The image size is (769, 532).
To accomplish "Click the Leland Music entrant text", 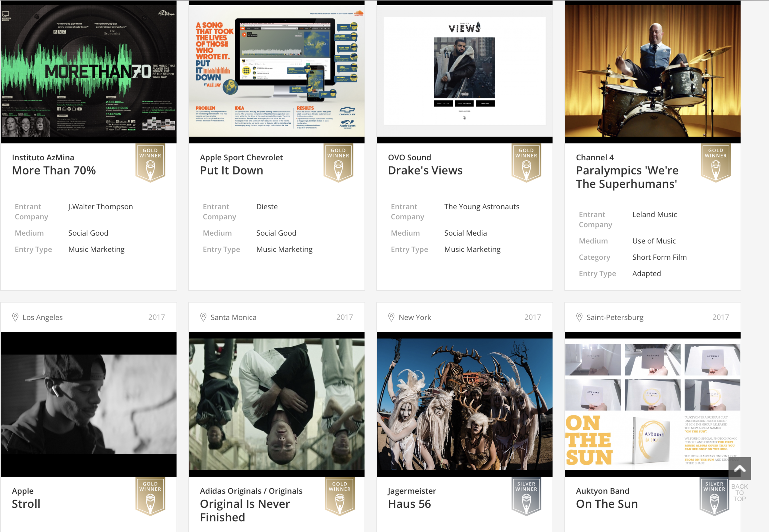I will [654, 215].
